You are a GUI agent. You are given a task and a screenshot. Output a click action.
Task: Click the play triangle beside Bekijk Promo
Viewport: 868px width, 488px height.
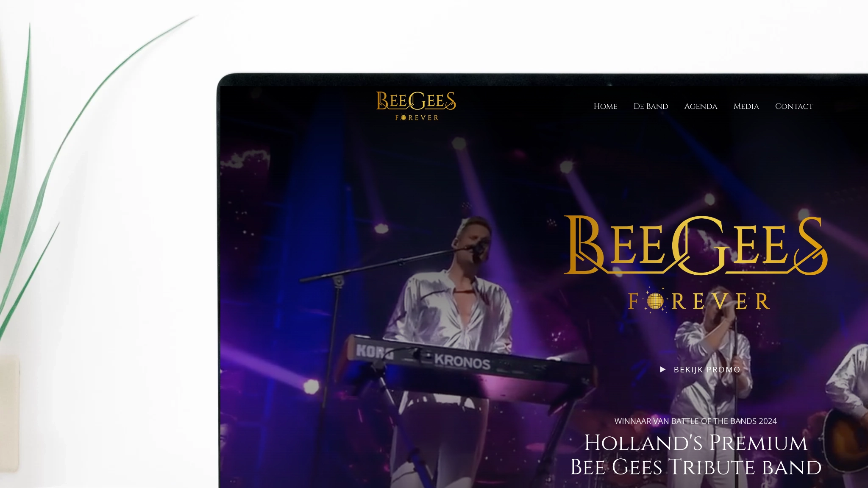tap(663, 370)
